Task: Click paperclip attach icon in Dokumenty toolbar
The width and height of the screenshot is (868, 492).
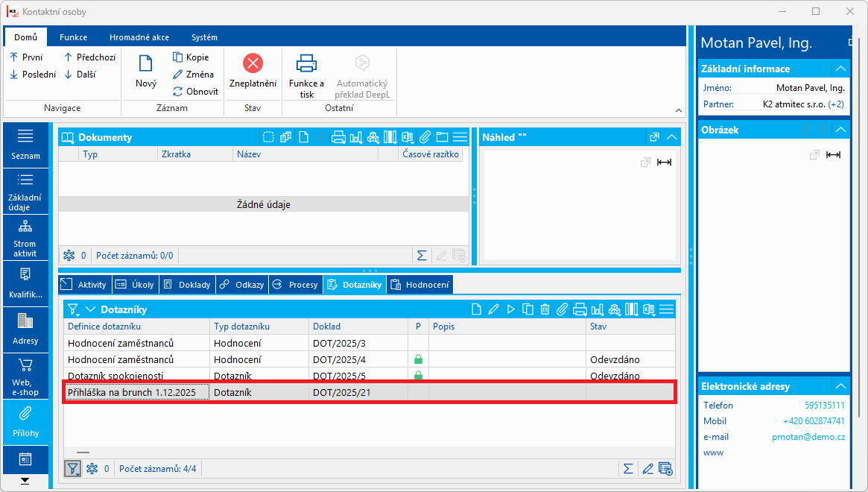Action: pyautogui.click(x=425, y=137)
